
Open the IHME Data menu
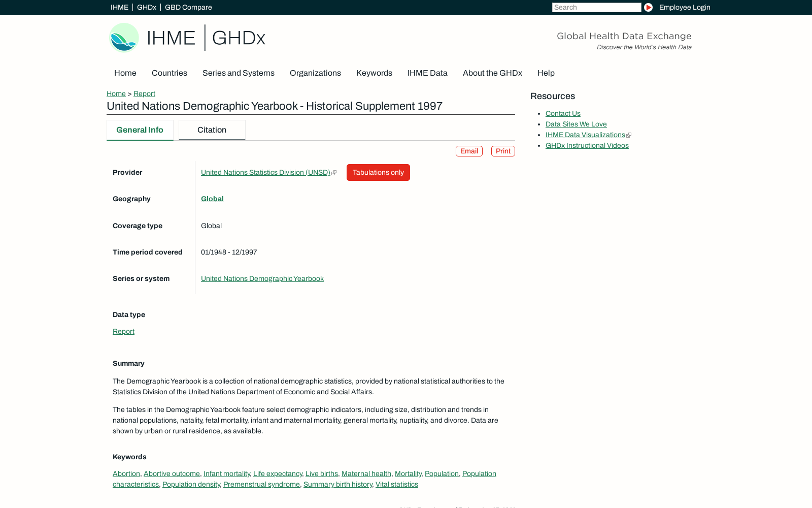(427, 73)
